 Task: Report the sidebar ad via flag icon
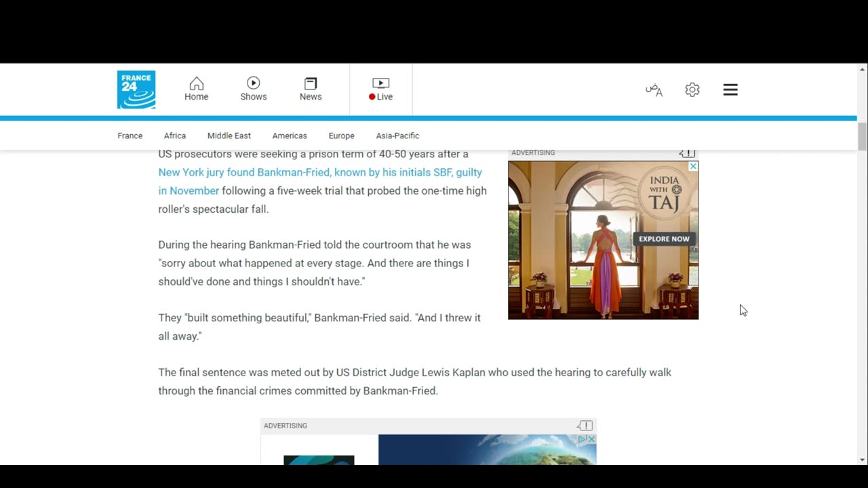tap(687, 153)
